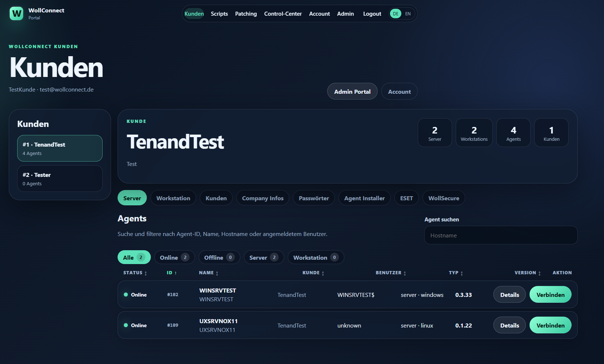Sort table by VERSION column
This screenshot has width=604, height=364.
click(528, 273)
